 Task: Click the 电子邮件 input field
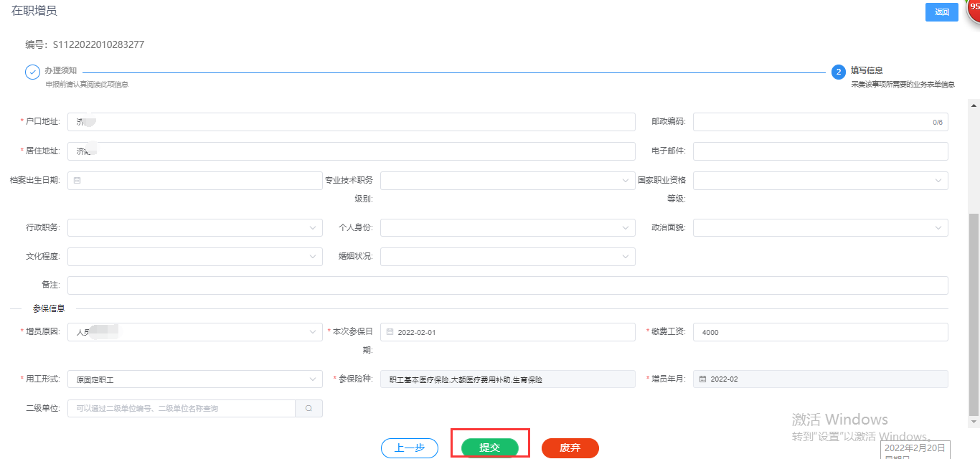(820, 151)
